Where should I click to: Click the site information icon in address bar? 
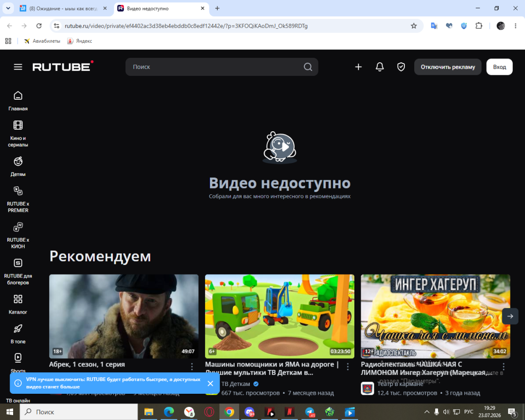(x=56, y=26)
